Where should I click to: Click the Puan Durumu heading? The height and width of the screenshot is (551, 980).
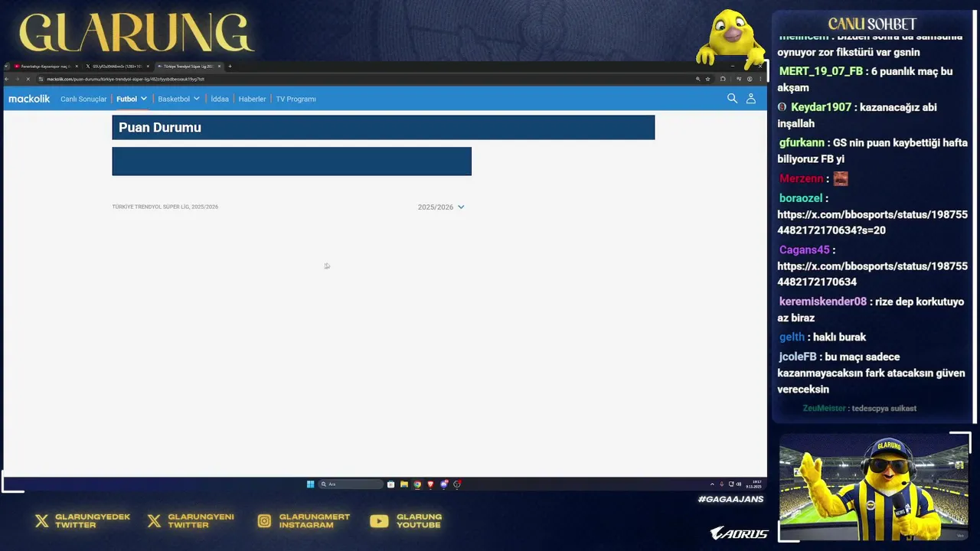(160, 128)
